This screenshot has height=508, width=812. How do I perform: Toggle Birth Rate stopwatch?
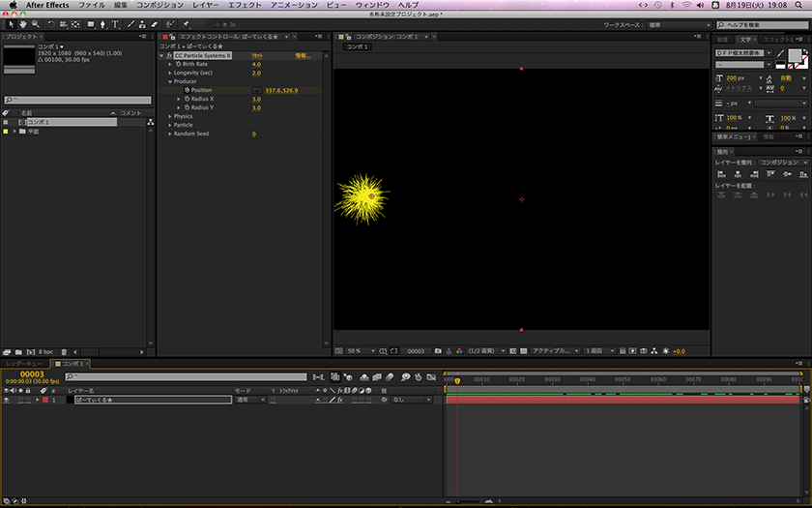(178, 64)
